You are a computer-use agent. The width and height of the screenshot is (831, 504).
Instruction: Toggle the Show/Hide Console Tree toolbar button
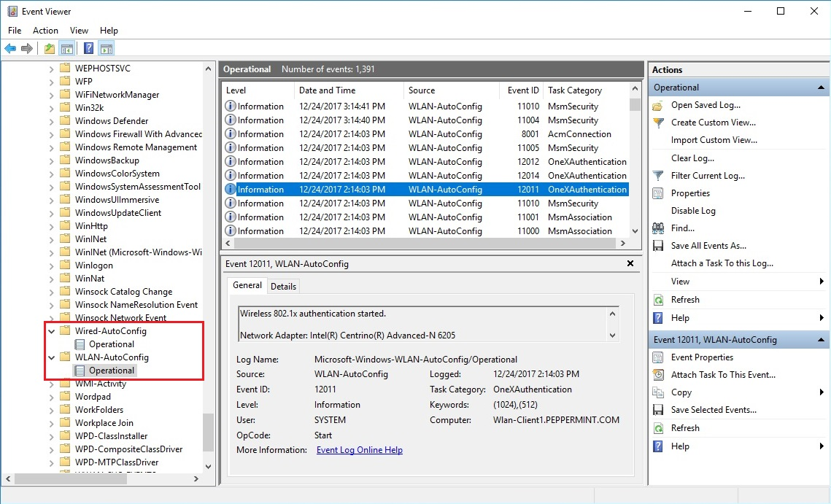[x=67, y=49]
